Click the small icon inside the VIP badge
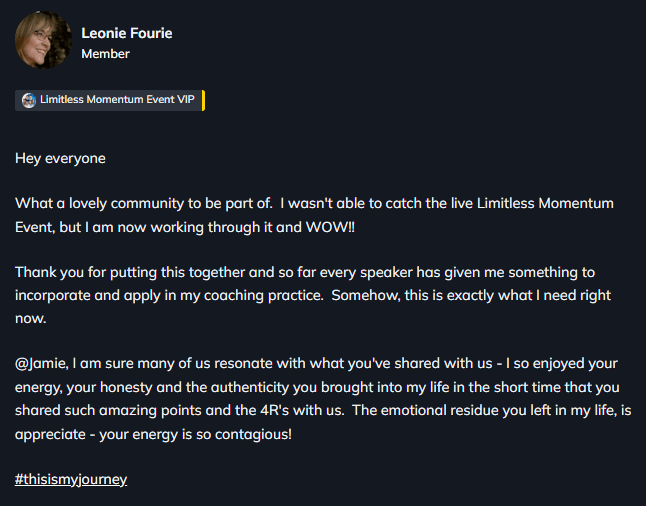Screen dimensions: 646x506 29,100
